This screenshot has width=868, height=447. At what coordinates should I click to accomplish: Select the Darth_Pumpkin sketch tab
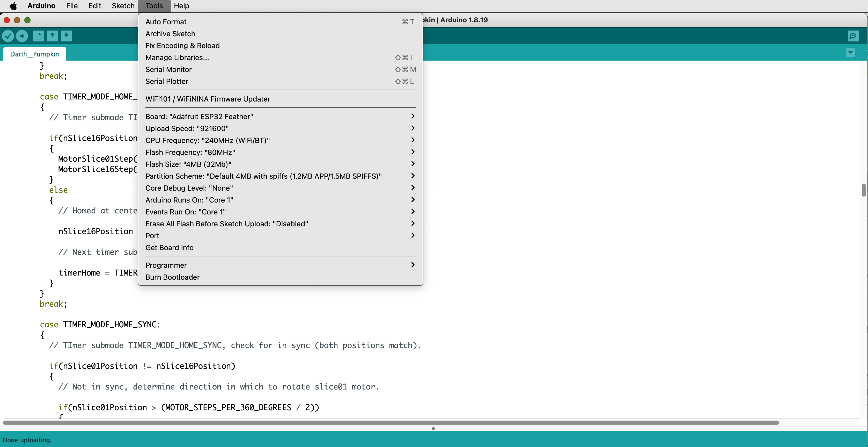pyautogui.click(x=34, y=54)
